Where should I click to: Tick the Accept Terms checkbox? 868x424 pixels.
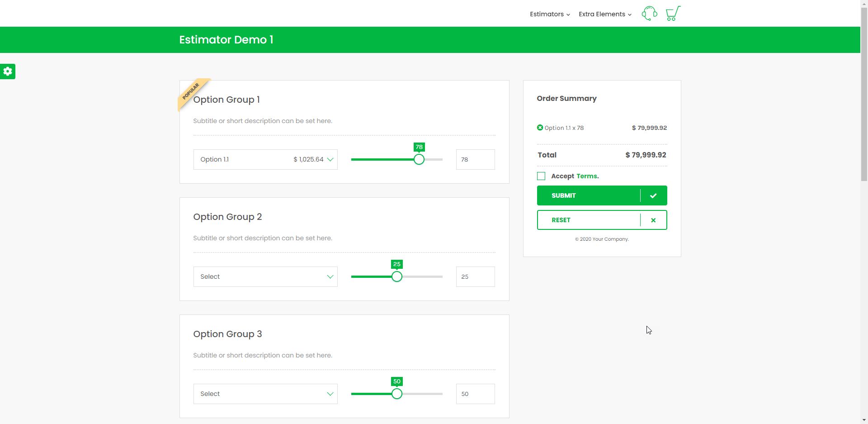(541, 176)
